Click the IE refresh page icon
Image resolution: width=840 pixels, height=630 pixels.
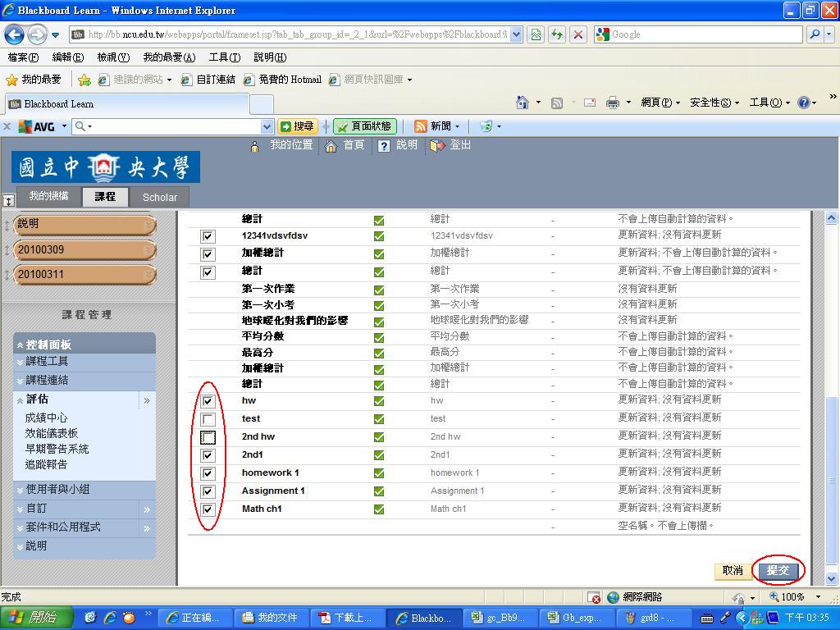[558, 34]
